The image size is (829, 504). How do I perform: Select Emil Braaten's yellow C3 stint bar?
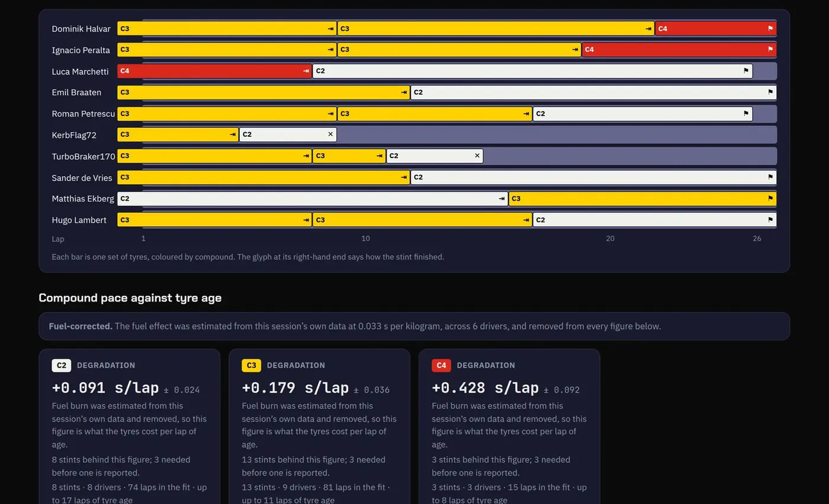264,92
